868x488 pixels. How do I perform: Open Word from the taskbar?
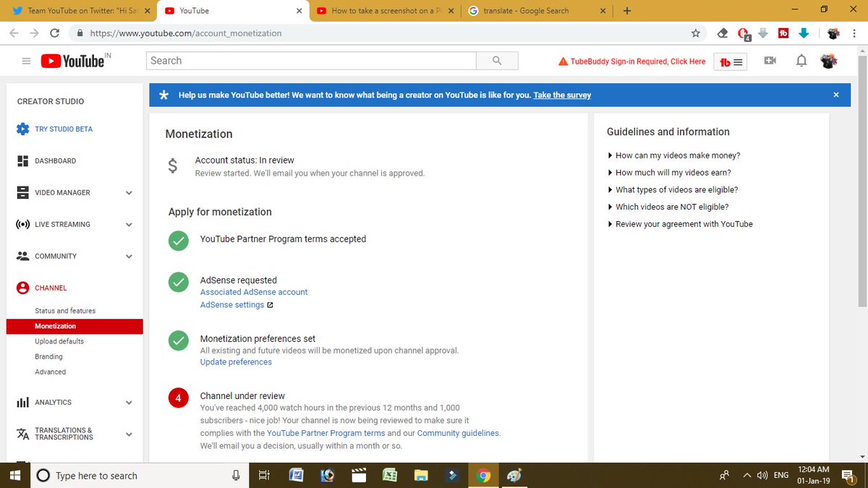pyautogui.click(x=296, y=475)
